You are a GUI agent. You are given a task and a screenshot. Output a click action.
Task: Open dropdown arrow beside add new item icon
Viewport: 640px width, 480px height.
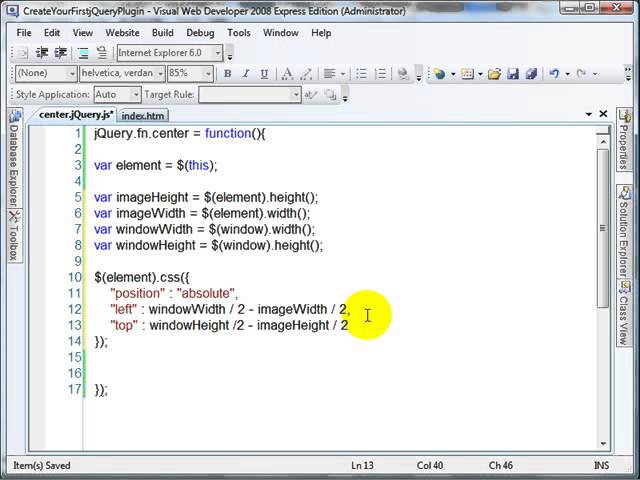(x=480, y=74)
